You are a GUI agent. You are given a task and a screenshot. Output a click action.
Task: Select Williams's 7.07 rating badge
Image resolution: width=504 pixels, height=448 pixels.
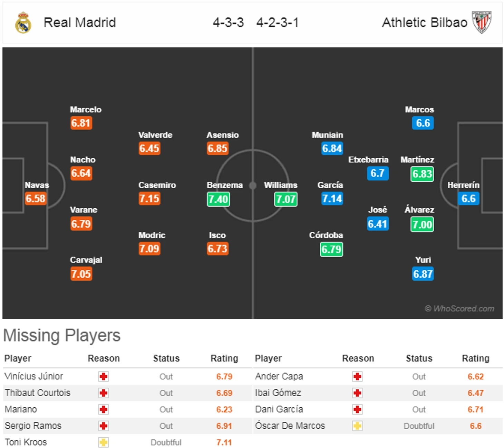click(x=286, y=199)
